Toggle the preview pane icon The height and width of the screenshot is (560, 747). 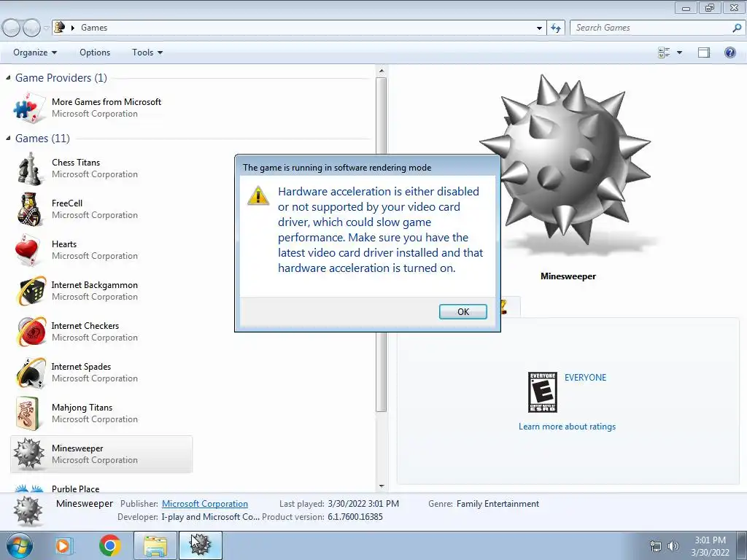click(x=704, y=52)
